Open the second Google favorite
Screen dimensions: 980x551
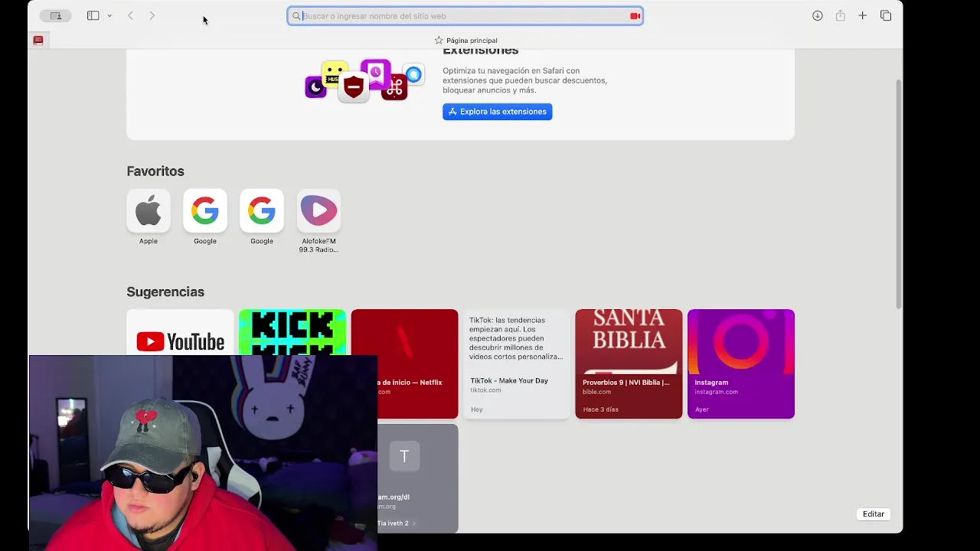click(262, 210)
